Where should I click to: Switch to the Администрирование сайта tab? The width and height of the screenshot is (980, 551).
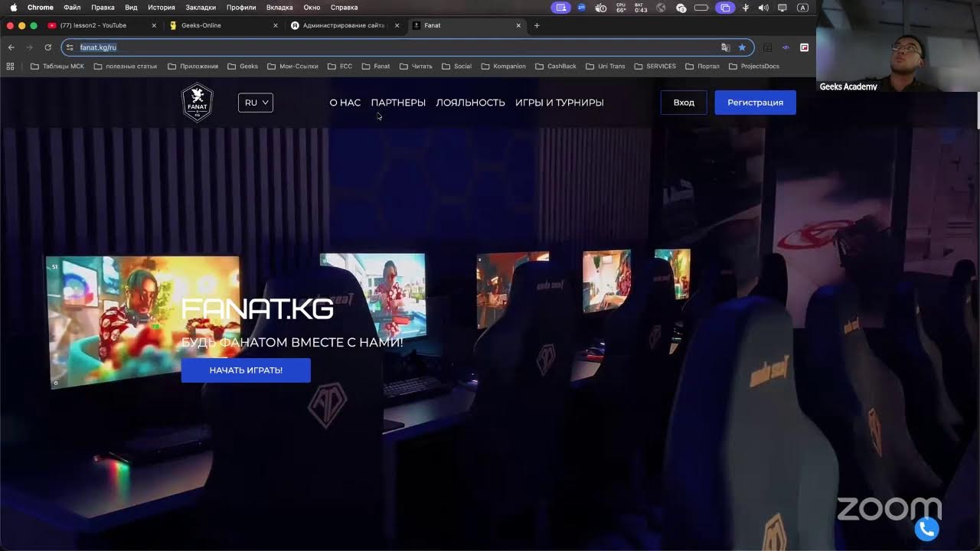point(345,25)
